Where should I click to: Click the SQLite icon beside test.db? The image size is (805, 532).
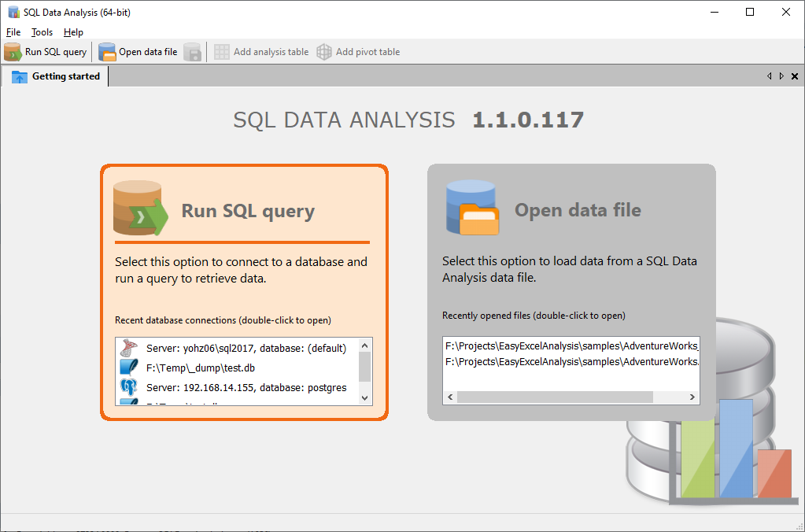[131, 365]
